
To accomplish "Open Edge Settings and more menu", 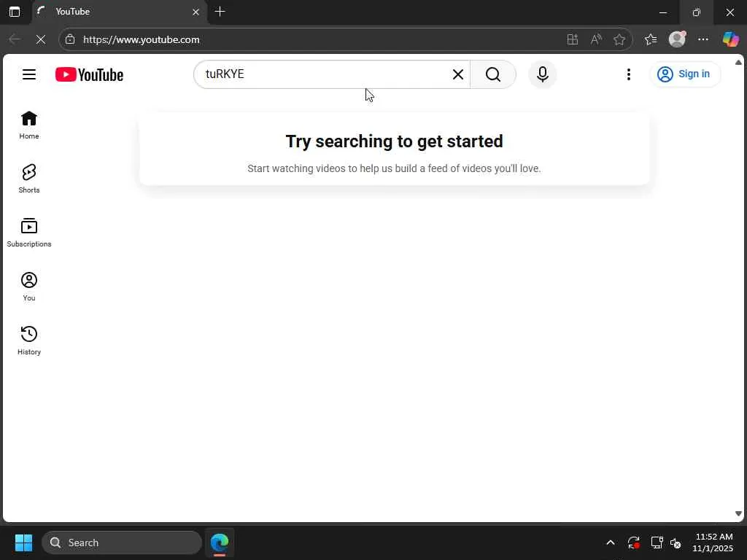I will (703, 39).
